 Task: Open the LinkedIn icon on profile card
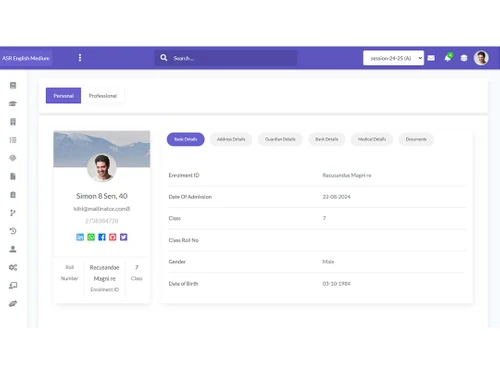coord(80,237)
